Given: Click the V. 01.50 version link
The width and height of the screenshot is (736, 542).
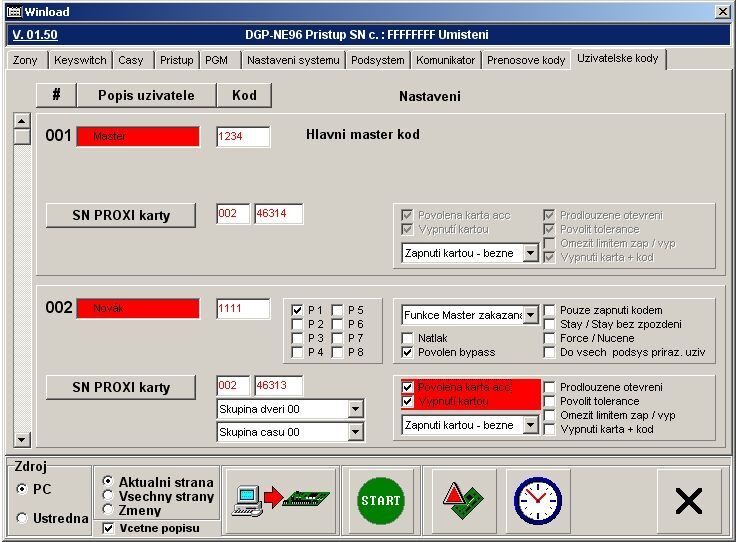Looking at the screenshot, I should 35,34.
